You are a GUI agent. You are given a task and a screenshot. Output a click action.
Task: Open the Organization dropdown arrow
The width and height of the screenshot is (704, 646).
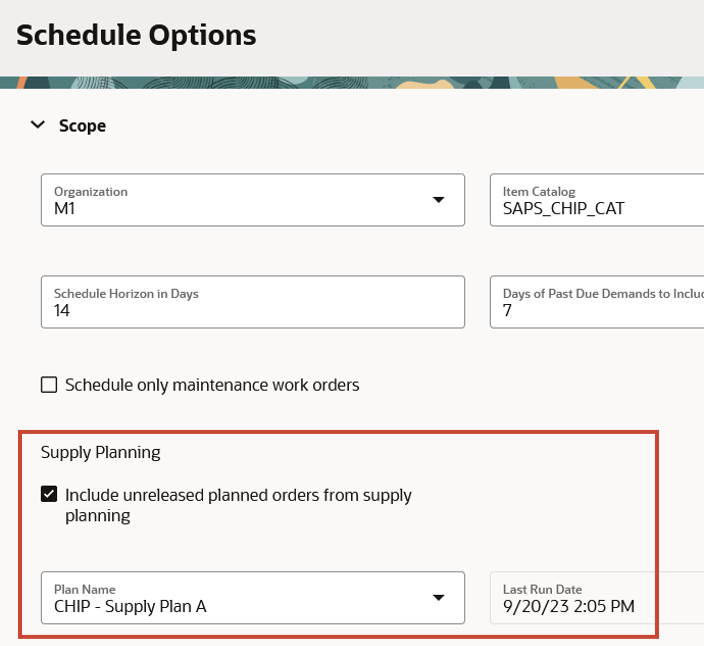[x=438, y=200]
